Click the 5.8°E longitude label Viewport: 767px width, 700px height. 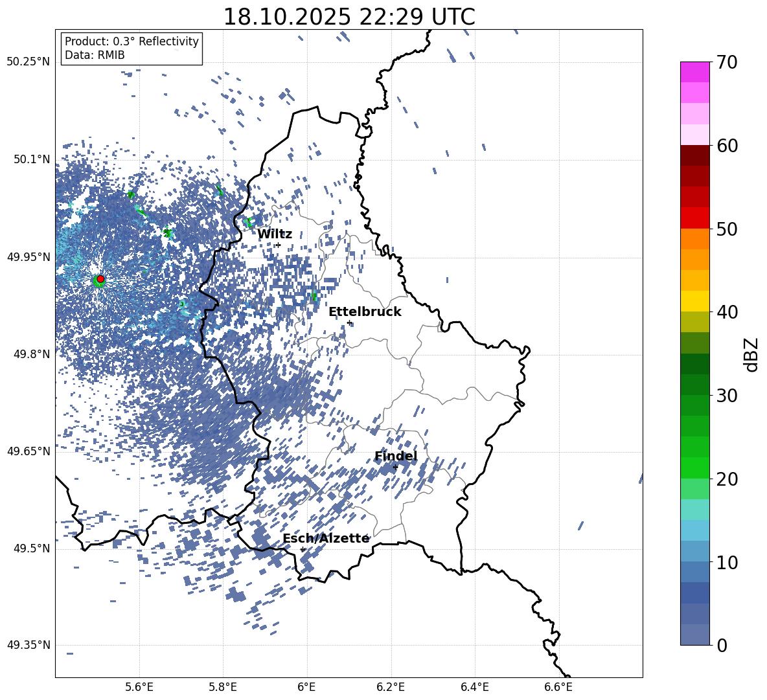[223, 687]
